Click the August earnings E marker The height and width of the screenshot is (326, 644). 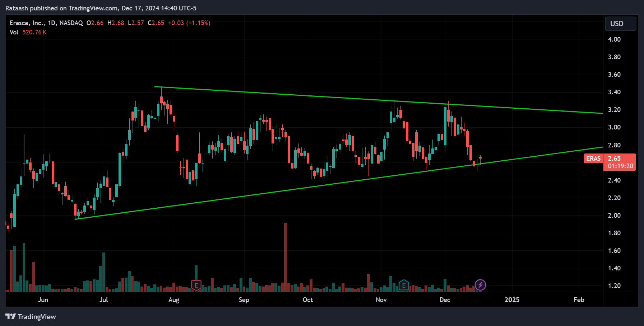click(x=196, y=285)
